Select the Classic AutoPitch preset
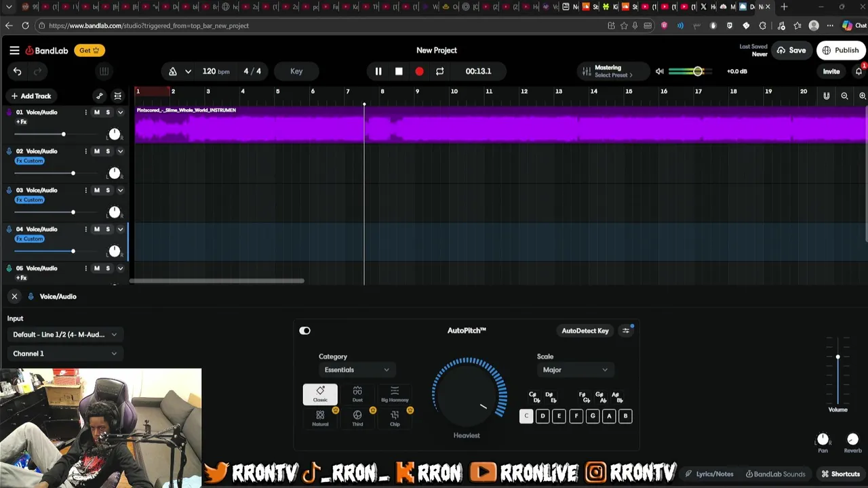The image size is (868, 488). click(320, 394)
